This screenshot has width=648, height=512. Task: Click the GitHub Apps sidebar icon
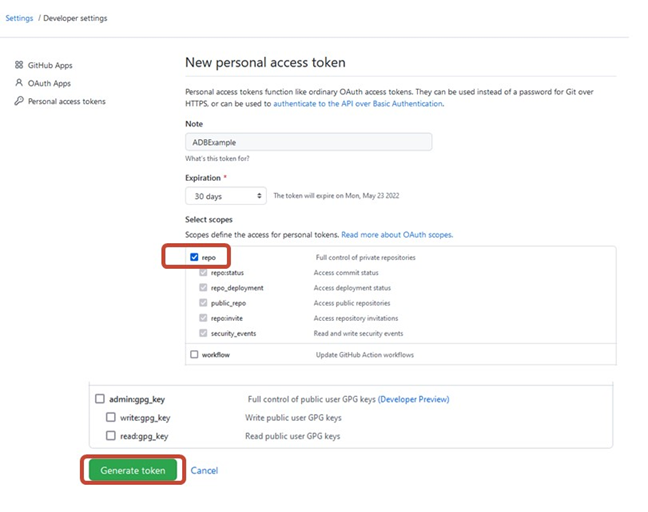click(x=19, y=65)
